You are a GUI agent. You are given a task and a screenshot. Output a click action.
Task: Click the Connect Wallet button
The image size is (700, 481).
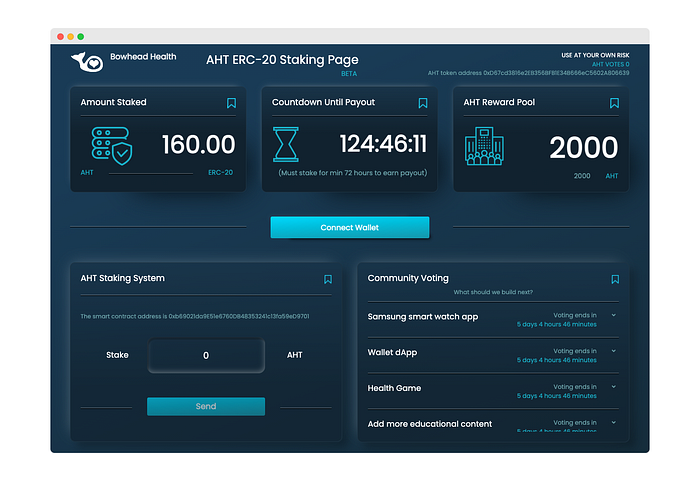350,227
